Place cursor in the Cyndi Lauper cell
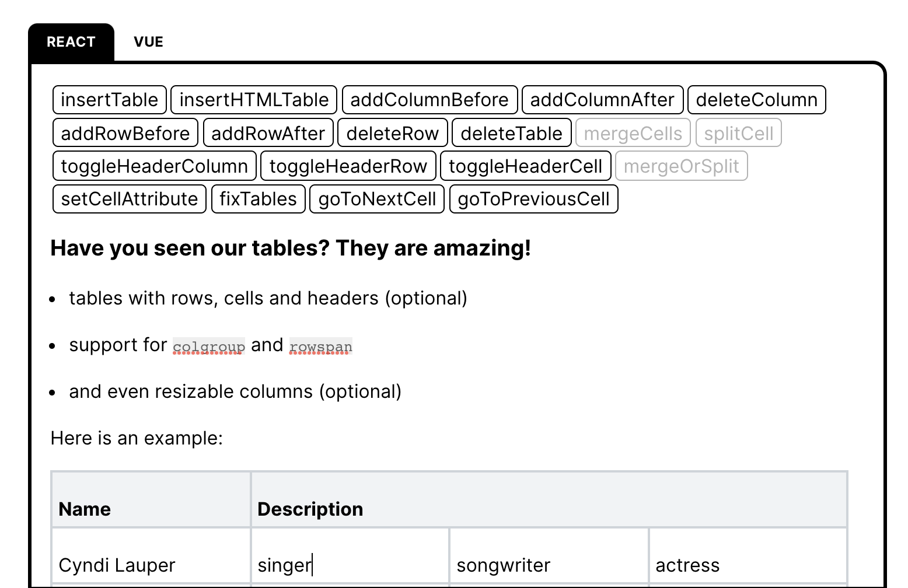Image resolution: width=908 pixels, height=588 pixels. tap(116, 565)
